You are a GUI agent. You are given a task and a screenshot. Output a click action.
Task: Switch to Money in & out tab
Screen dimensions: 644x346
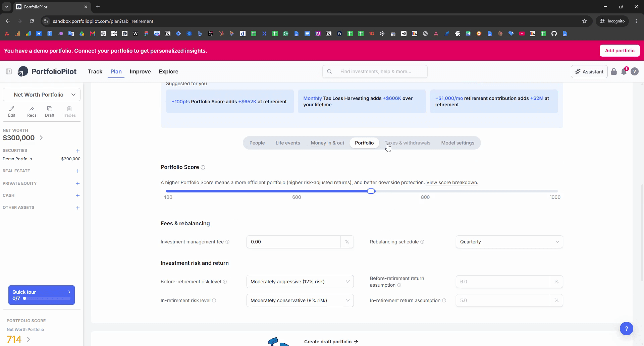coord(327,143)
